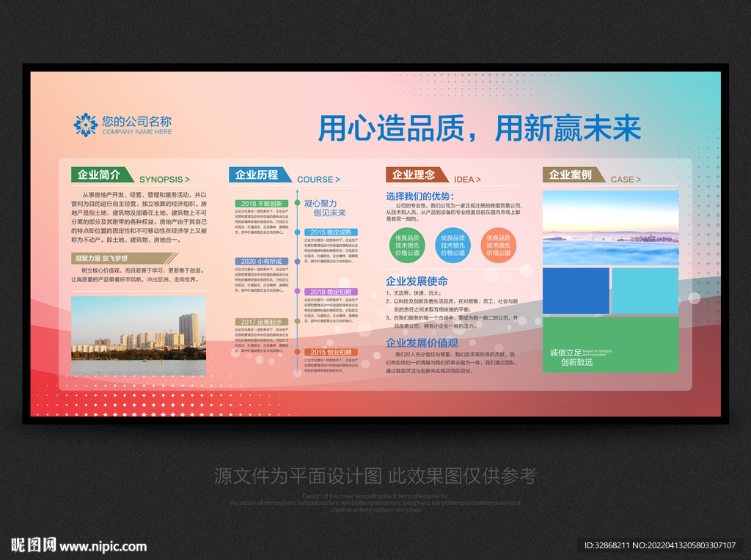Click the 用心造品质，用新赢未来 headline

pos(480,128)
